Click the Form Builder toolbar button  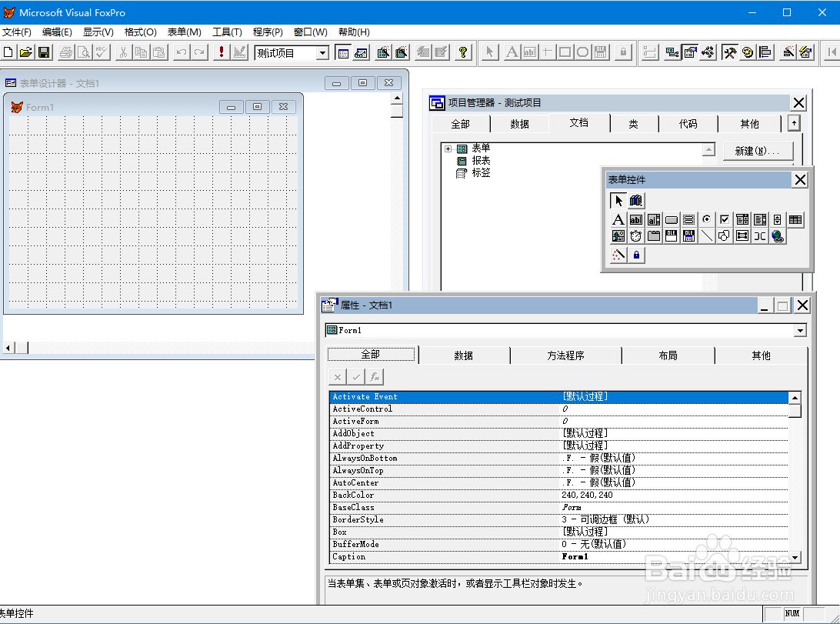[x=788, y=52]
